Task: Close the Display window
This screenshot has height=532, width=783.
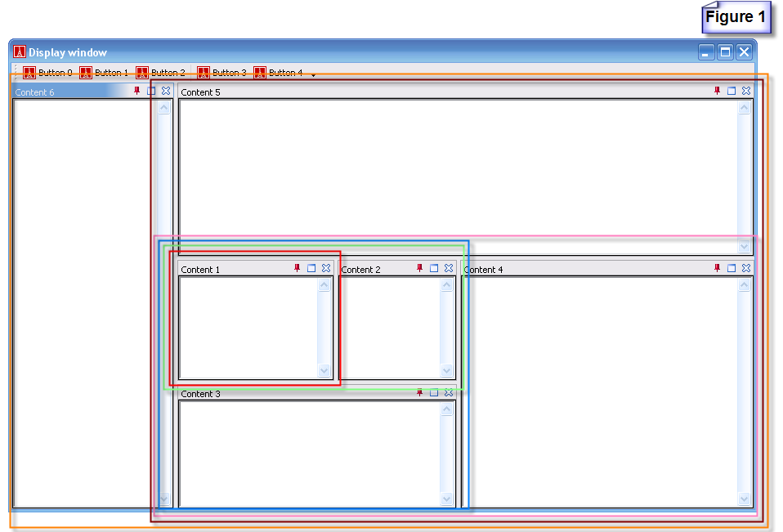Action: click(x=744, y=52)
